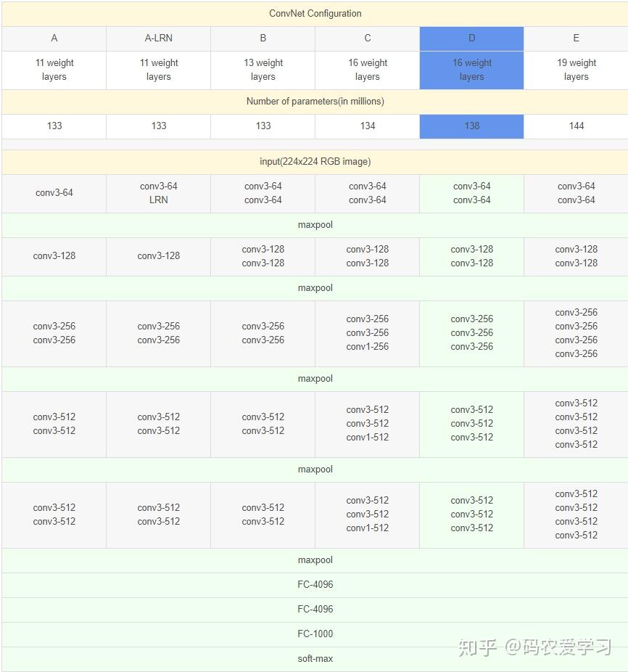Select the highlighted '138' parameter cell
628x672 pixels.
471,126
